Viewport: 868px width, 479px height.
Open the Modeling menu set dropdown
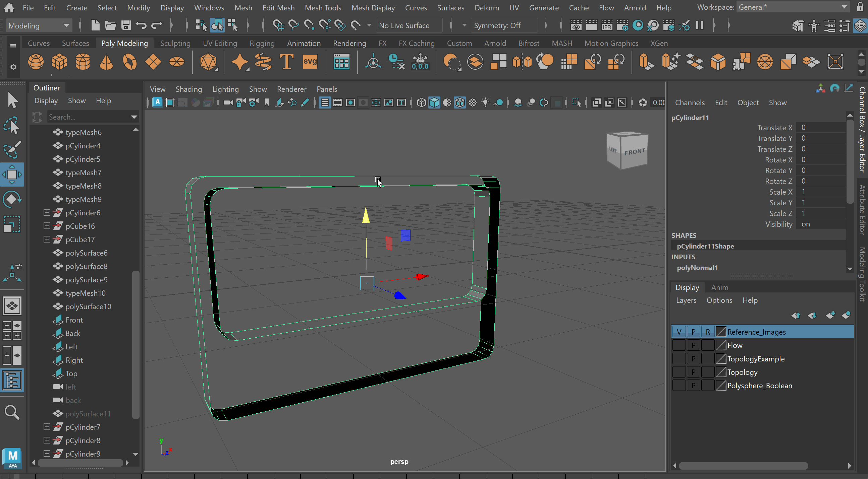(x=39, y=25)
